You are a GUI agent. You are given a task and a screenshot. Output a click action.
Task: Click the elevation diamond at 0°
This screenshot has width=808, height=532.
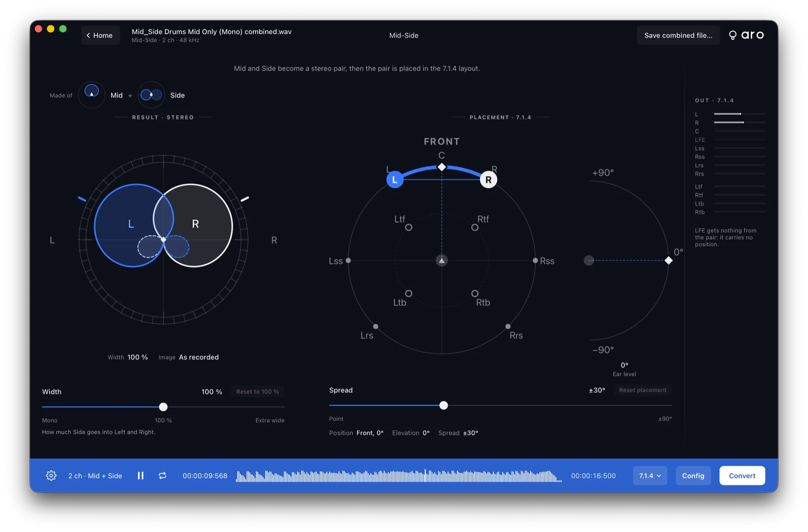pos(669,261)
